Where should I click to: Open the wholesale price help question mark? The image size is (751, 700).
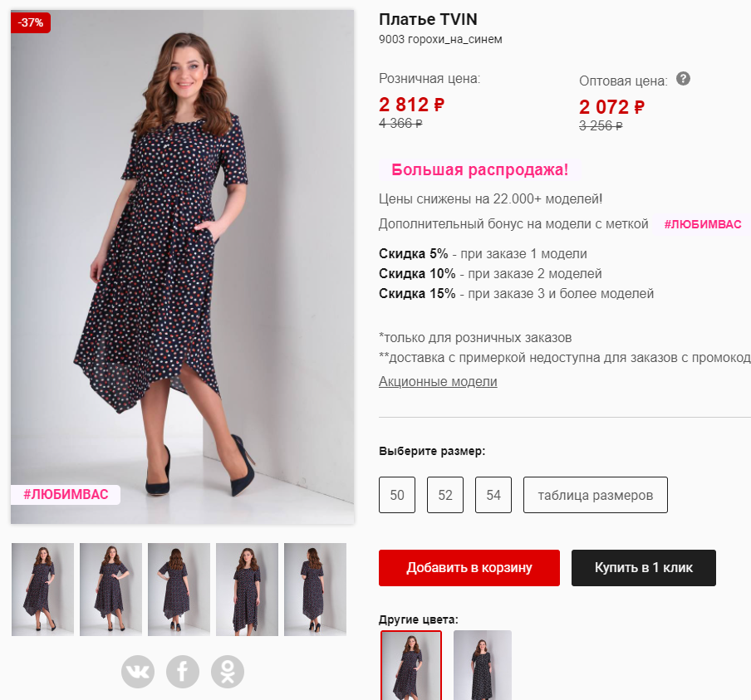[x=683, y=79]
